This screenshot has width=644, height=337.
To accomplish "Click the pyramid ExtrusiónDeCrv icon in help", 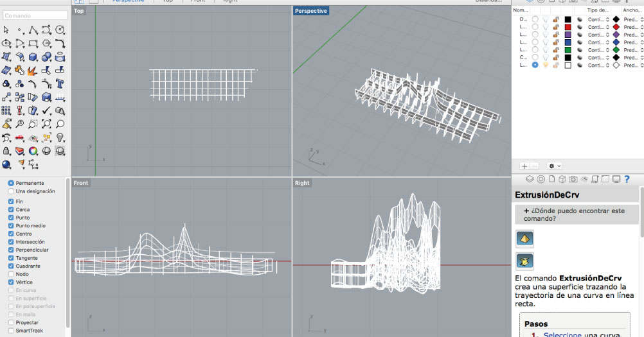I will [x=524, y=239].
